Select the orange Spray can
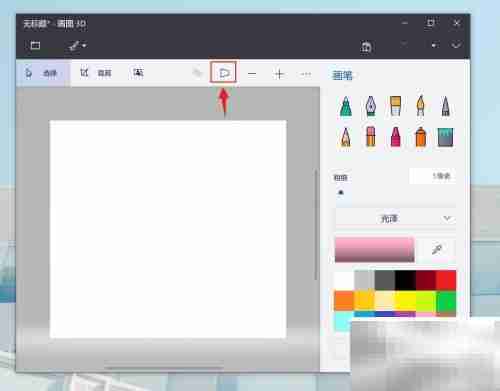Viewport: 500px width, 391px height. coord(420,137)
